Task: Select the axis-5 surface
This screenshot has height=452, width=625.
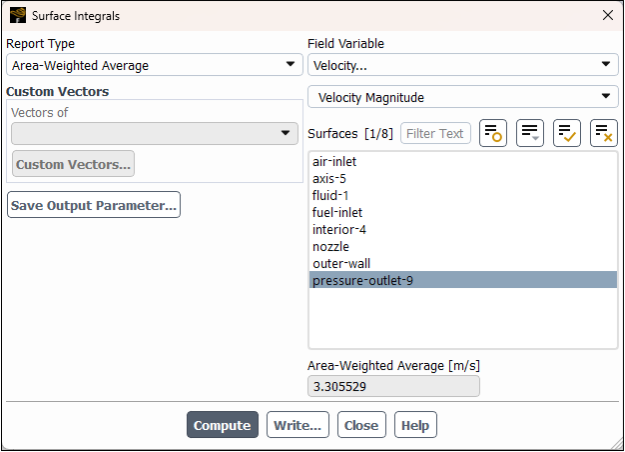Action: [329, 178]
